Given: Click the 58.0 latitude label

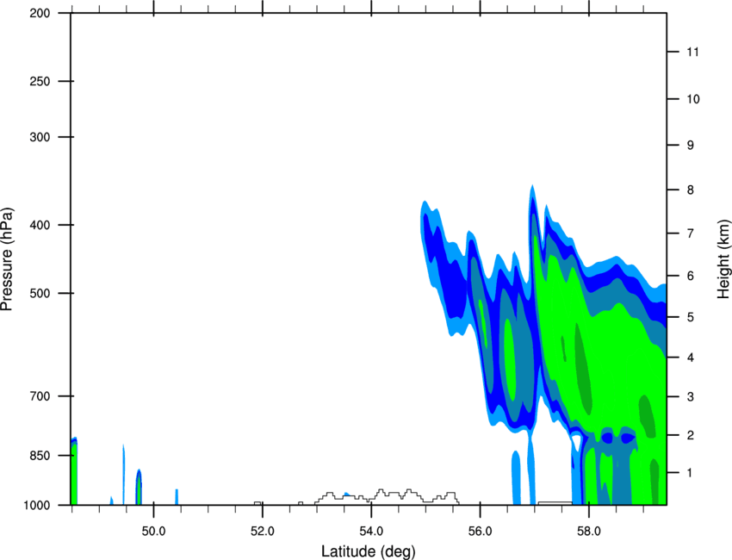Looking at the screenshot, I should pyautogui.click(x=589, y=532).
